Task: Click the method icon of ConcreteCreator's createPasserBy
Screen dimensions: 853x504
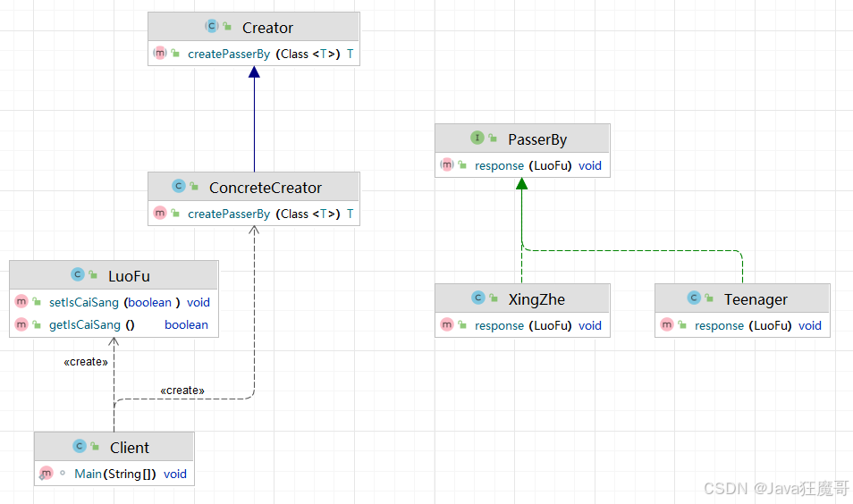Action: (160, 213)
